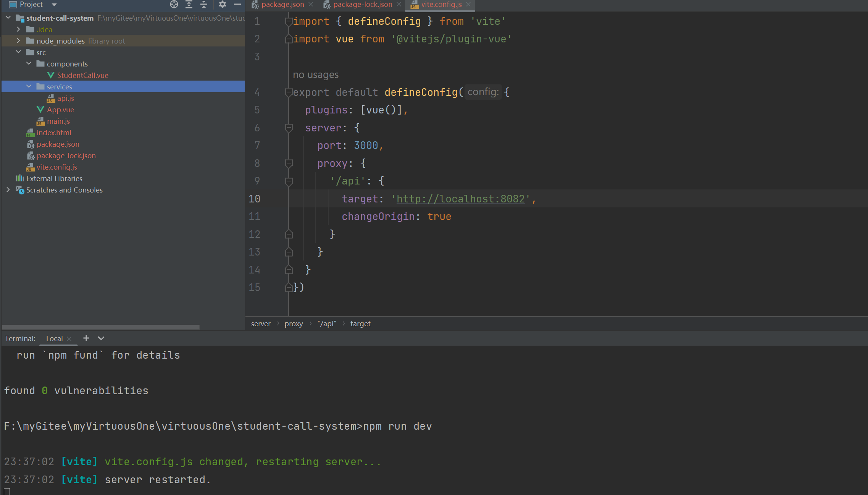Click the vue icon beside App.vue
The height and width of the screenshot is (495, 868).
tap(40, 110)
